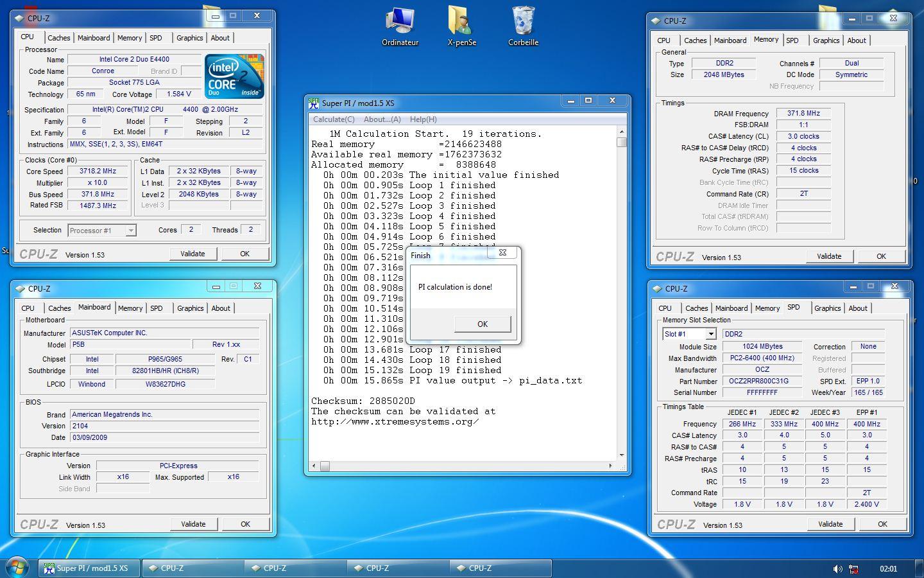Click the title icon of the Mainboard CPU-Z window
This screenshot has height=578, width=924.
[20, 288]
